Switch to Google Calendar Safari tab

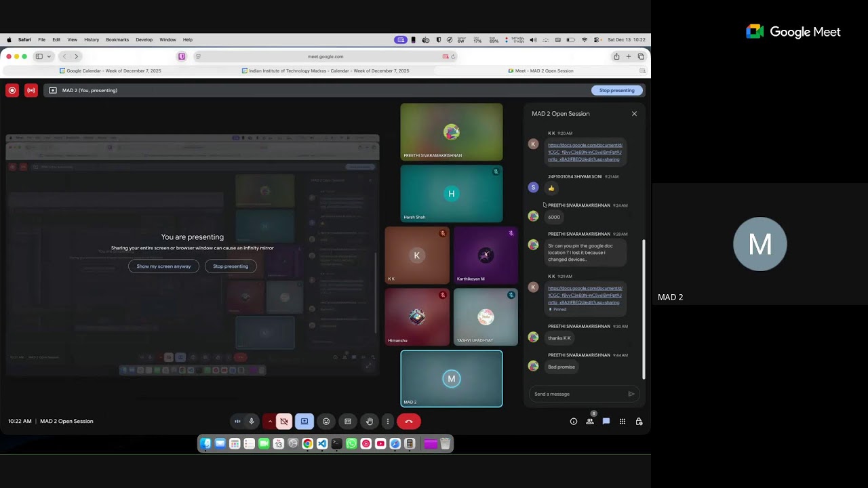pos(111,70)
